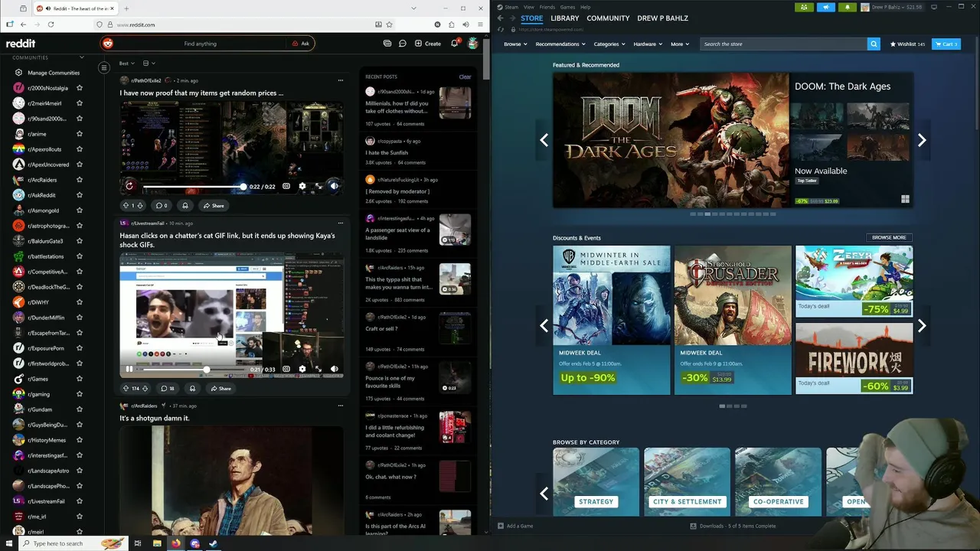
Task: Upvote the PathOfExile2 random prices post
Action: (x=126, y=205)
